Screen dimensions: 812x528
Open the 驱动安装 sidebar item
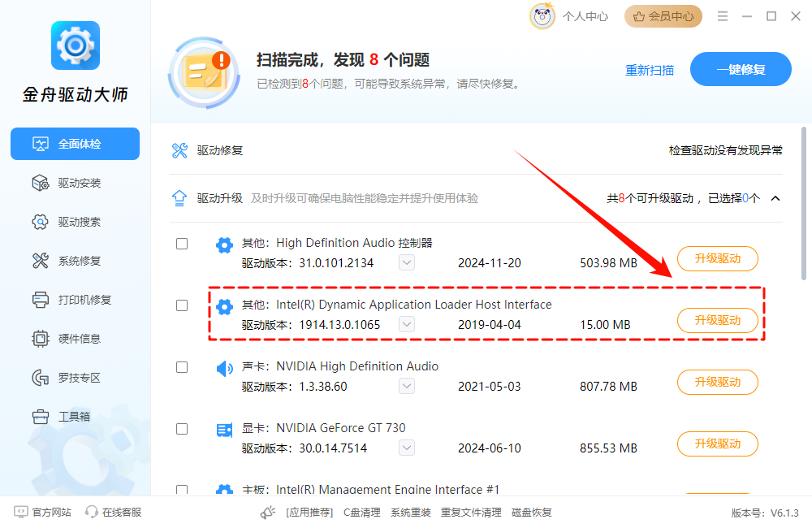[75, 183]
